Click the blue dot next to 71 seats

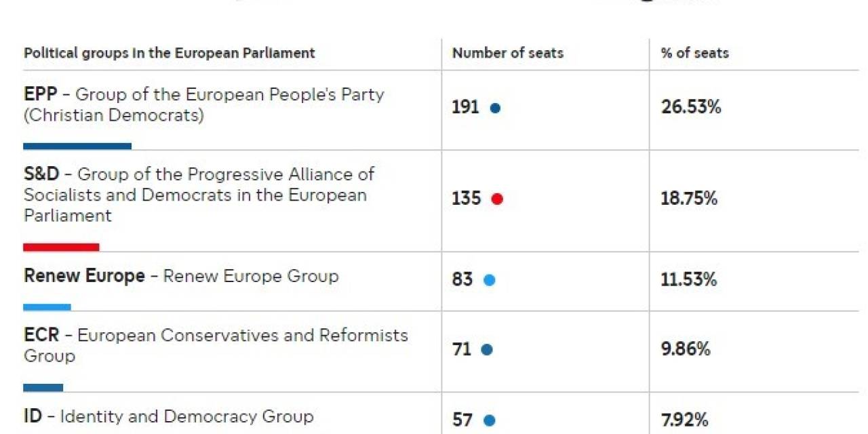[x=486, y=350]
